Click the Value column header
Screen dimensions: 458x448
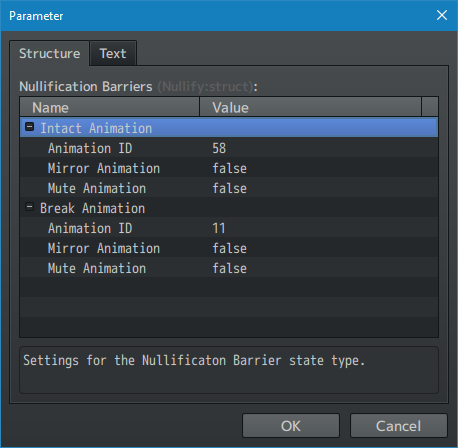(x=310, y=107)
